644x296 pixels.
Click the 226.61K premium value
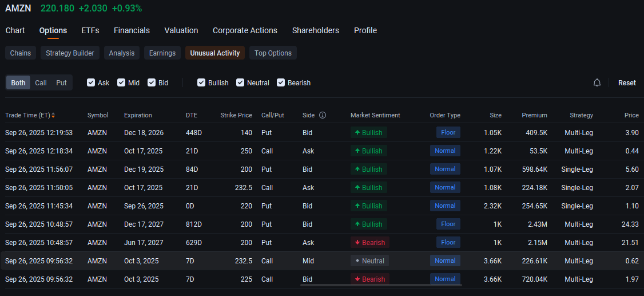point(534,261)
